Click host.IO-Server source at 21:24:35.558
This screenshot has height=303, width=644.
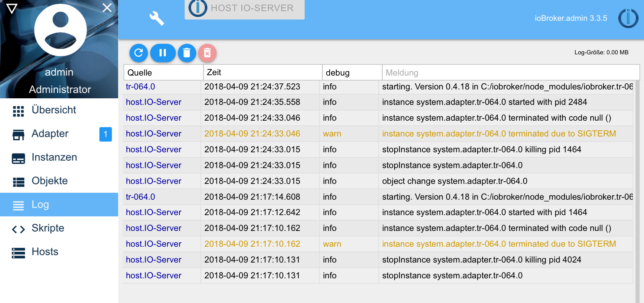154,102
